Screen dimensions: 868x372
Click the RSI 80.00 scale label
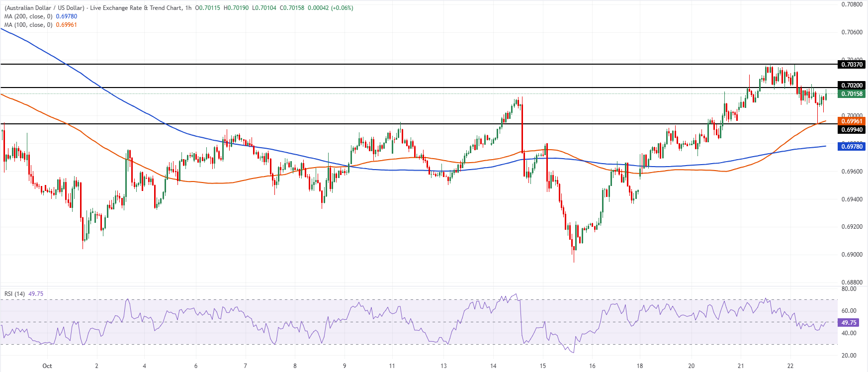[x=849, y=289]
